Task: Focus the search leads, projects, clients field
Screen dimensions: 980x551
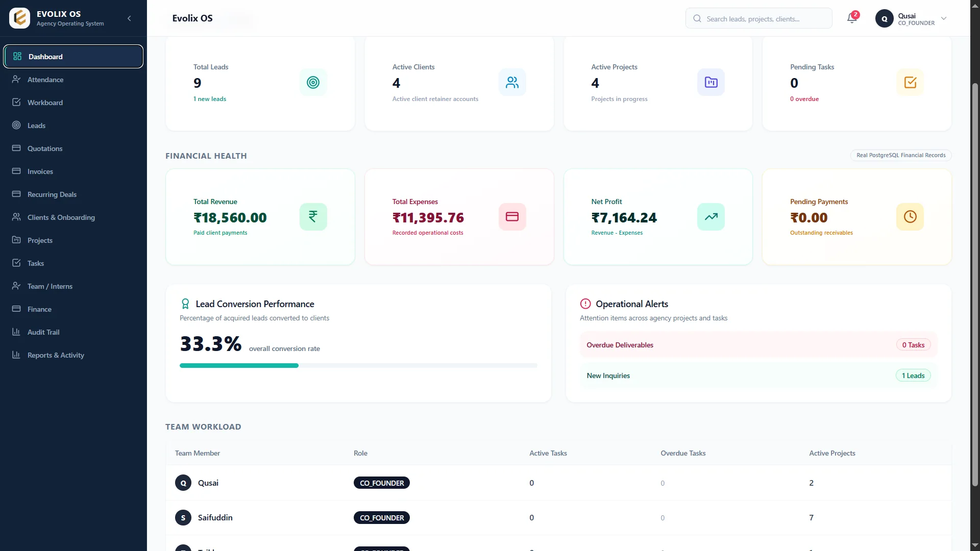Action: point(758,18)
